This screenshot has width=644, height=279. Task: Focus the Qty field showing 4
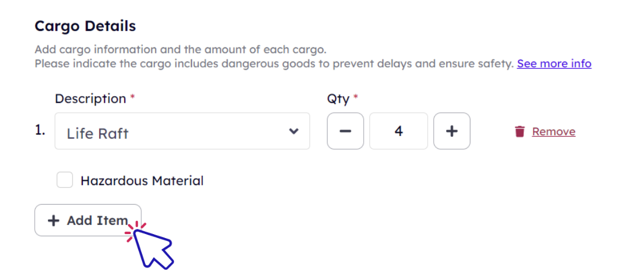398,131
